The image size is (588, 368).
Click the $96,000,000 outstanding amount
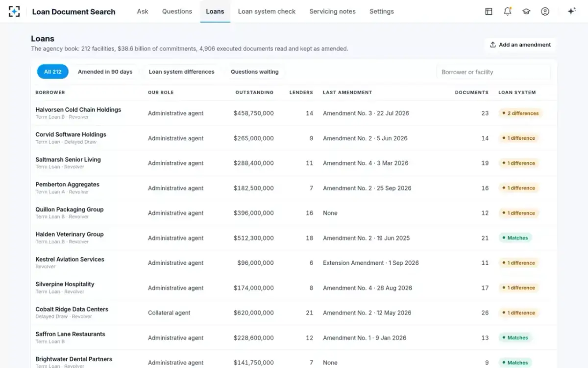256,263
